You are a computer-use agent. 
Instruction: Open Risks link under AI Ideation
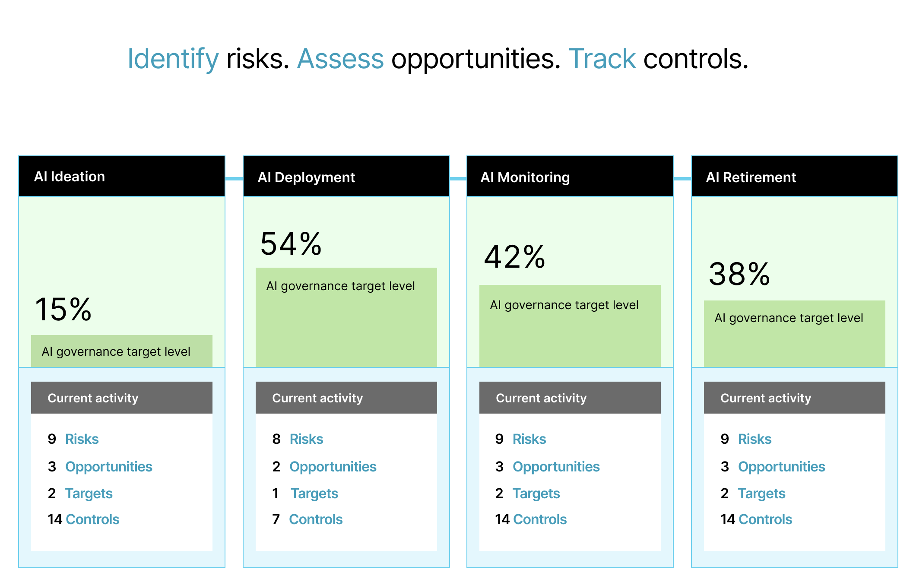click(82, 439)
